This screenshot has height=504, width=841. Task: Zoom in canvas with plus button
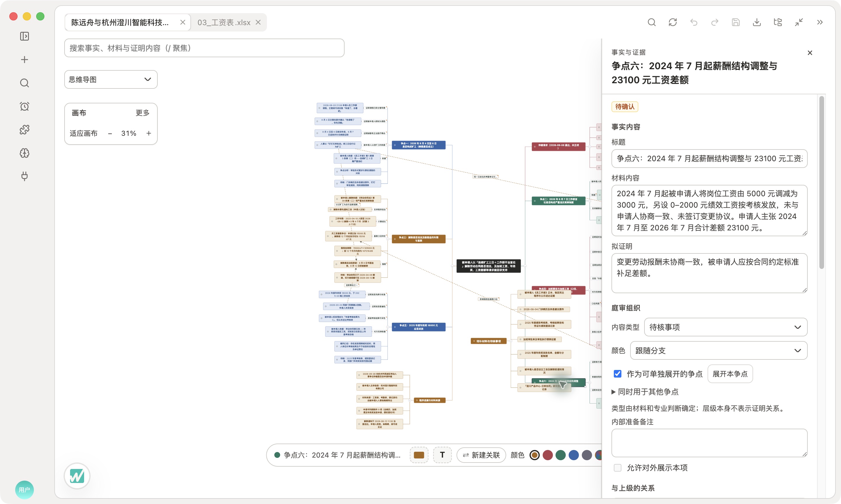[149, 133]
